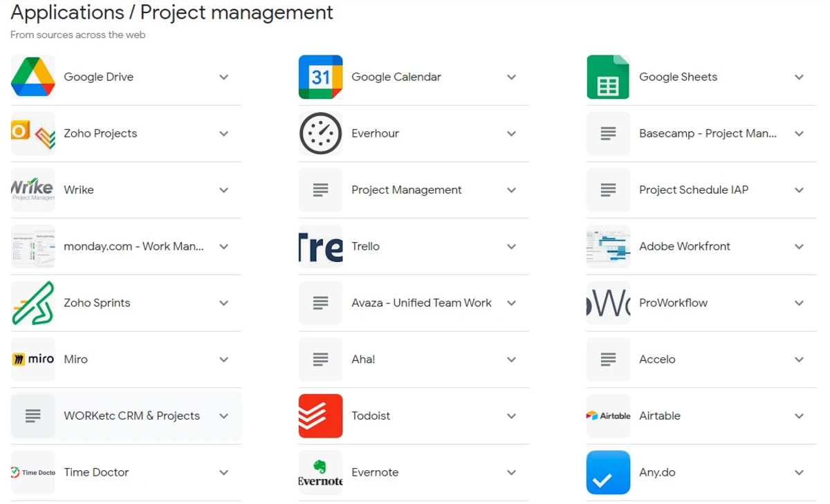Click the monday.com thumbnail image
The width and height of the screenshot is (830, 504).
pos(33,246)
